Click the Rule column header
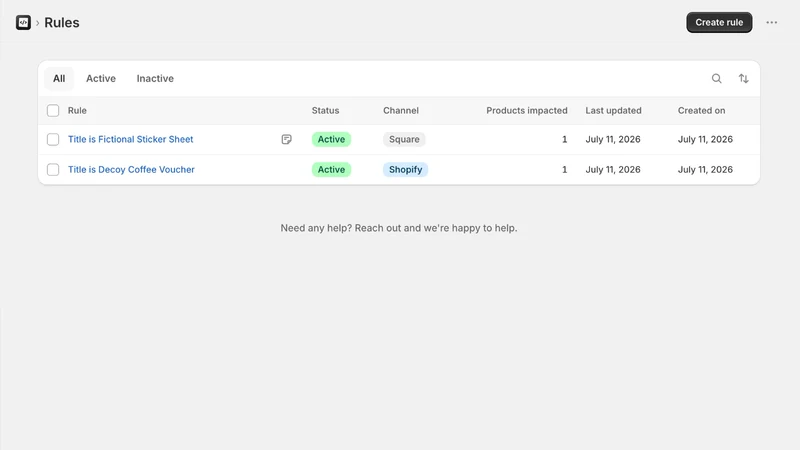The width and height of the screenshot is (800, 450). tap(77, 111)
